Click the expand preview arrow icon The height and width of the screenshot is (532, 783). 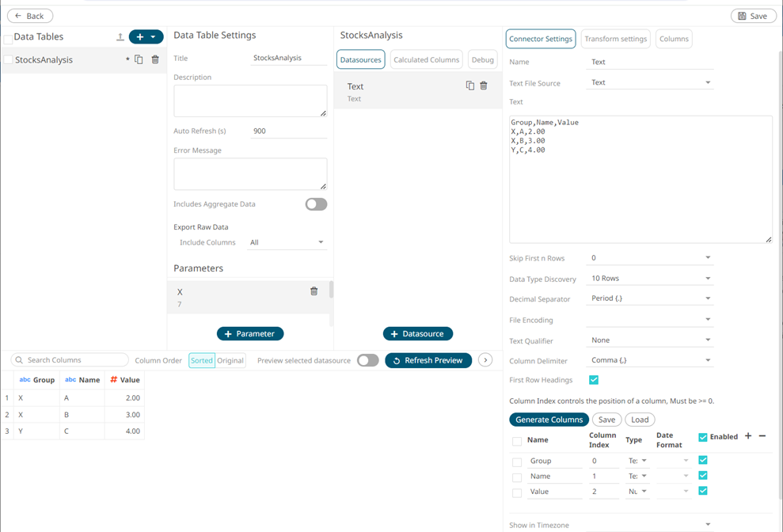485,360
